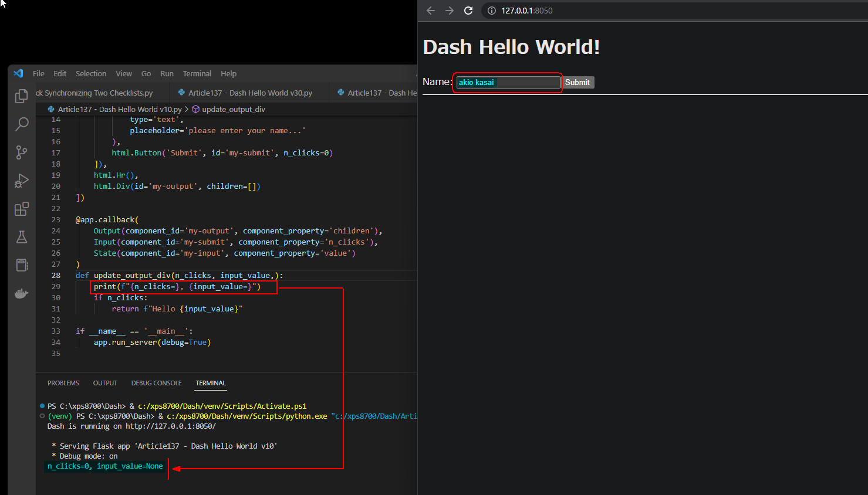This screenshot has width=868, height=495.
Task: Click terminal URL http://127.0.0.1:8050/
Action: 171,426
